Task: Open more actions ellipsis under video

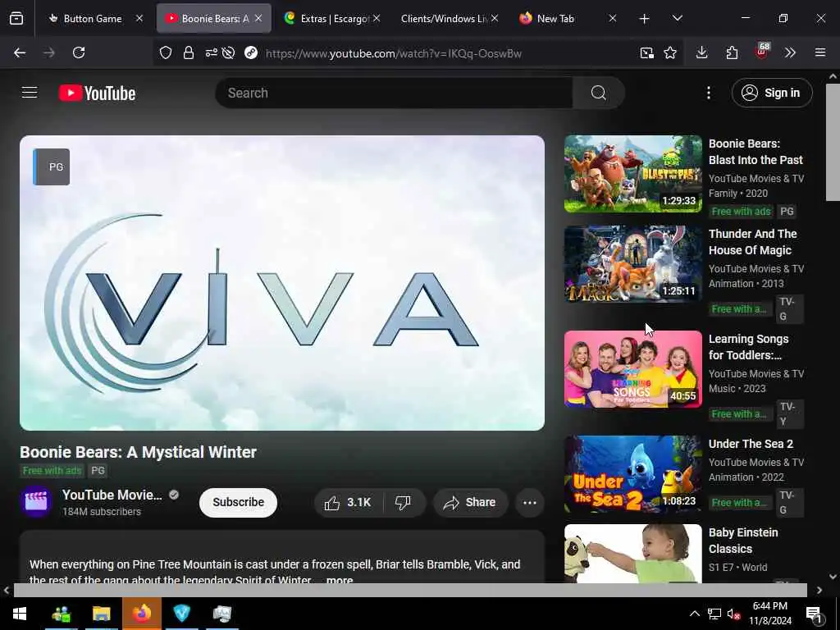Action: pos(529,503)
